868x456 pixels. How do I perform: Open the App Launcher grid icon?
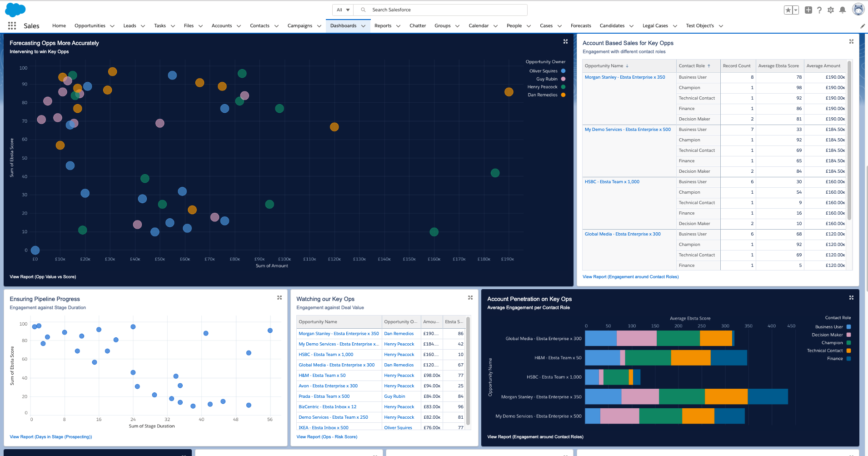12,26
